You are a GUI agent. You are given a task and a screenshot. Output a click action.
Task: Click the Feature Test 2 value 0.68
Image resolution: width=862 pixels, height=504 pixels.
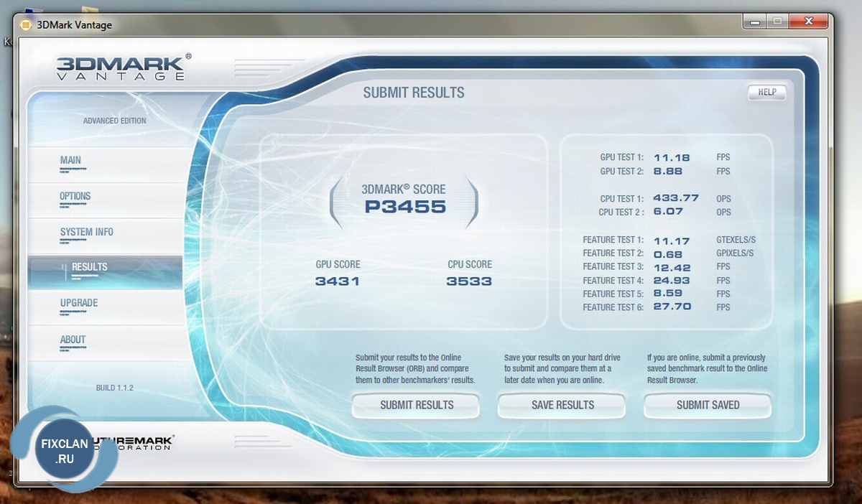(x=667, y=253)
